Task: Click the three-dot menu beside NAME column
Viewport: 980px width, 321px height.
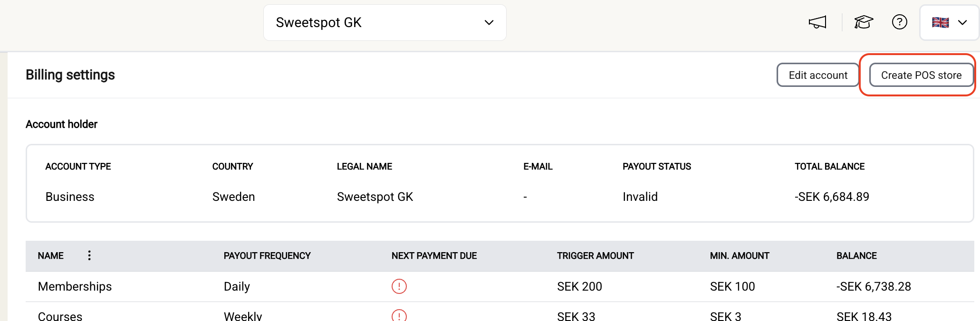Action: click(89, 255)
